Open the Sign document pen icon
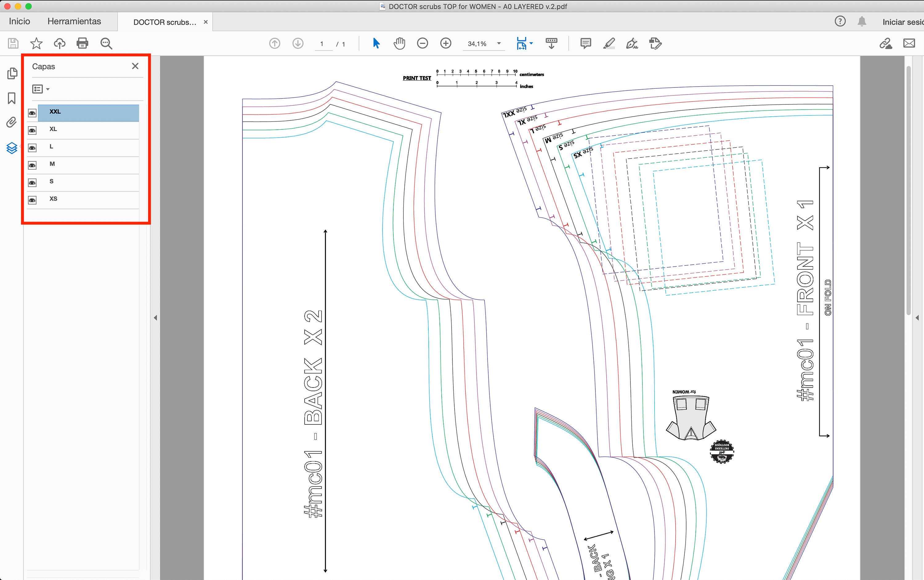 pyautogui.click(x=632, y=43)
